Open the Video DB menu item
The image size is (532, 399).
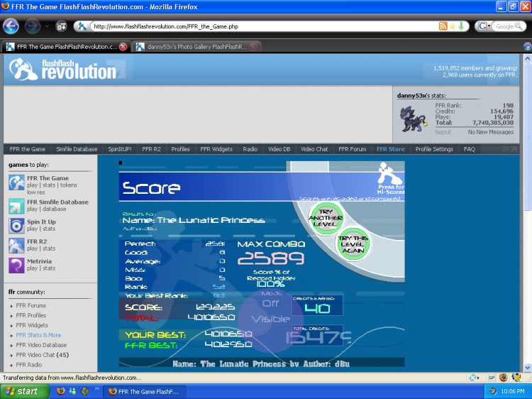(x=279, y=149)
